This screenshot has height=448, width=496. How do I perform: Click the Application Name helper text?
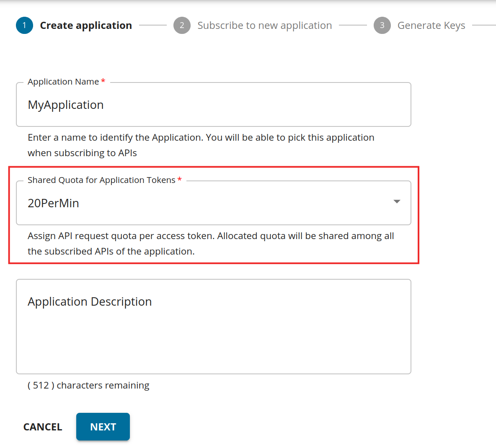tap(201, 145)
